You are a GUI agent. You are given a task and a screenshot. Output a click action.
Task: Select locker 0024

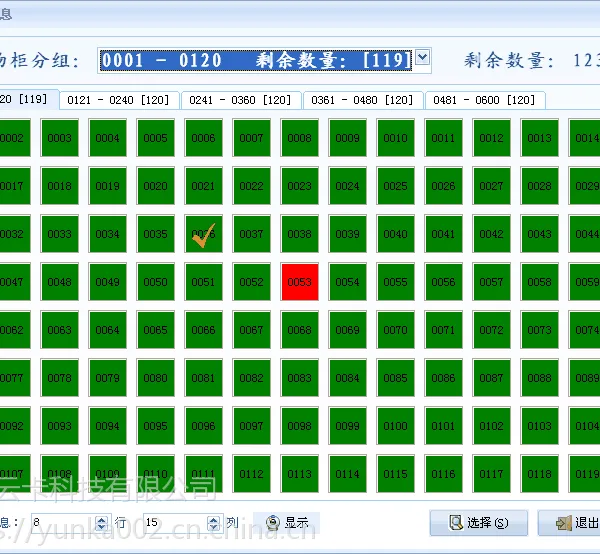[347, 186]
